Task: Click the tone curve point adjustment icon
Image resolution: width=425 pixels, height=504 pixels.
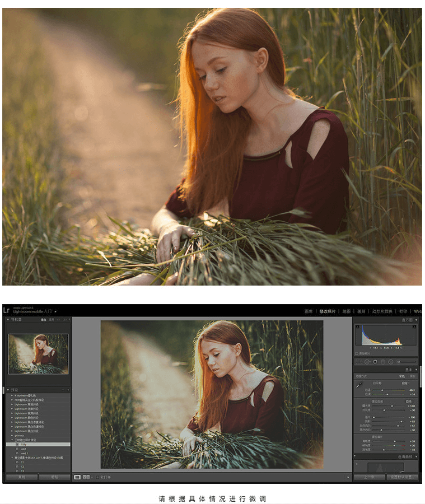Action: point(357,464)
